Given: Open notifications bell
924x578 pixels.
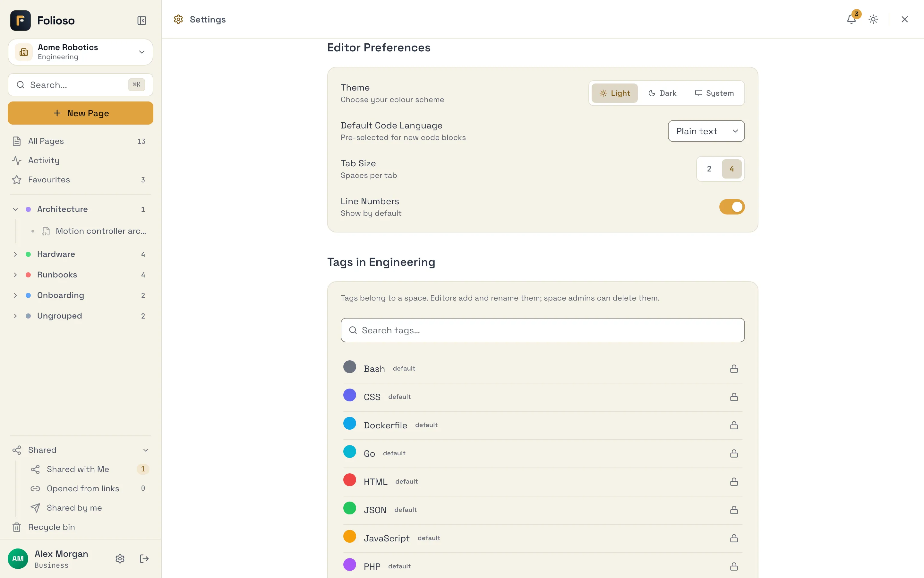Looking at the screenshot, I should click(x=851, y=19).
